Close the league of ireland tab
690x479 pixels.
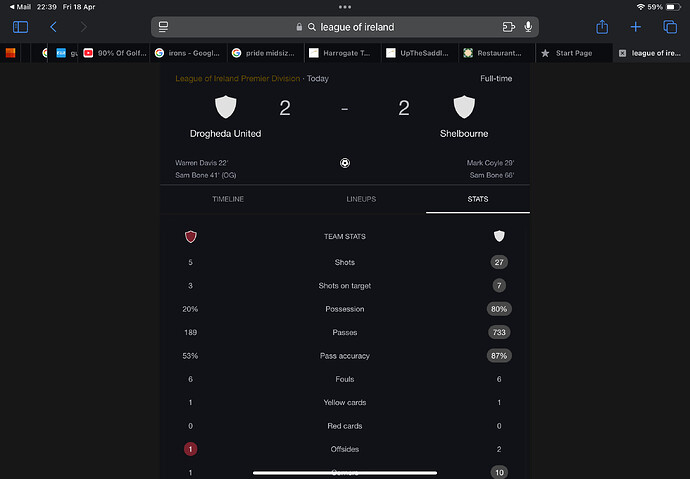click(x=622, y=53)
